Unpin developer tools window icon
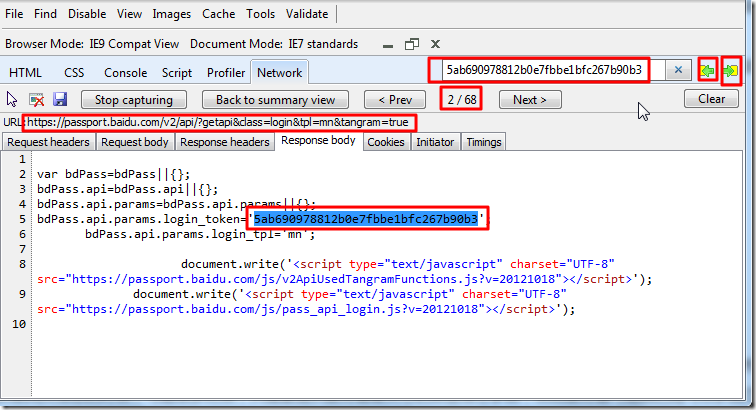This screenshot has width=756, height=410. click(412, 44)
